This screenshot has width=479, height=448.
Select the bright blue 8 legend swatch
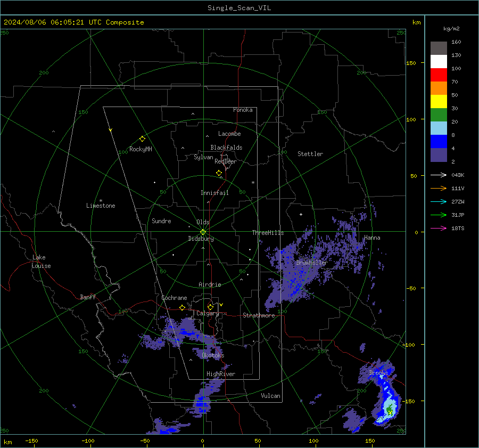pos(439,141)
